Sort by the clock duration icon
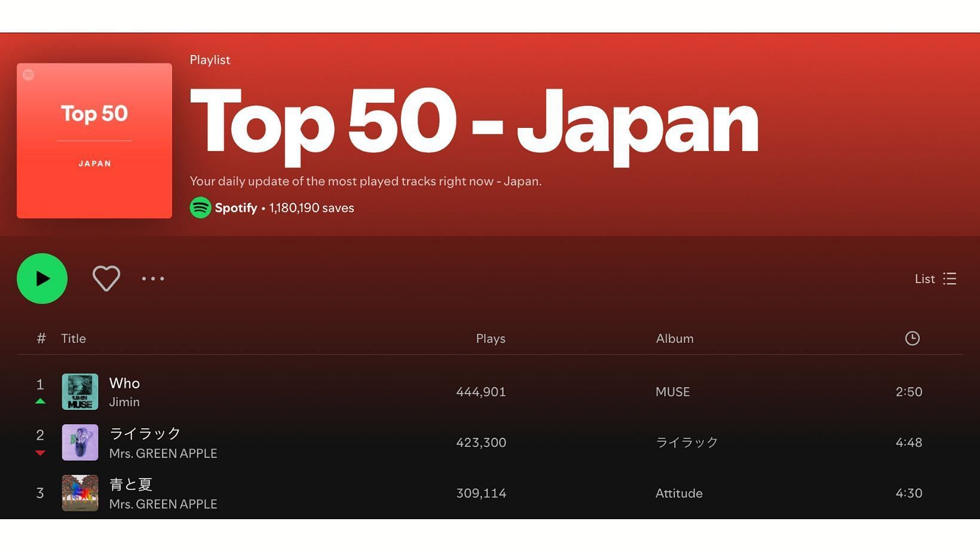Image resolution: width=980 pixels, height=552 pixels. point(912,338)
